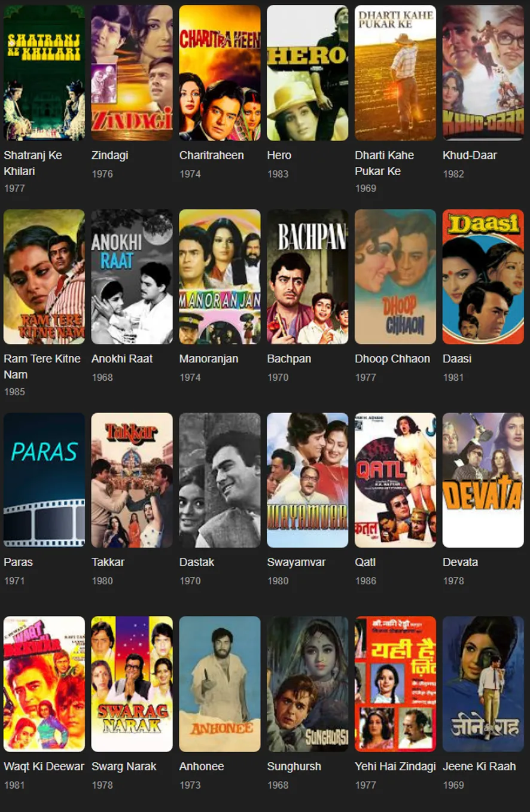
Task: Open the Paras placeholder film thumbnail
Action: coord(44,480)
